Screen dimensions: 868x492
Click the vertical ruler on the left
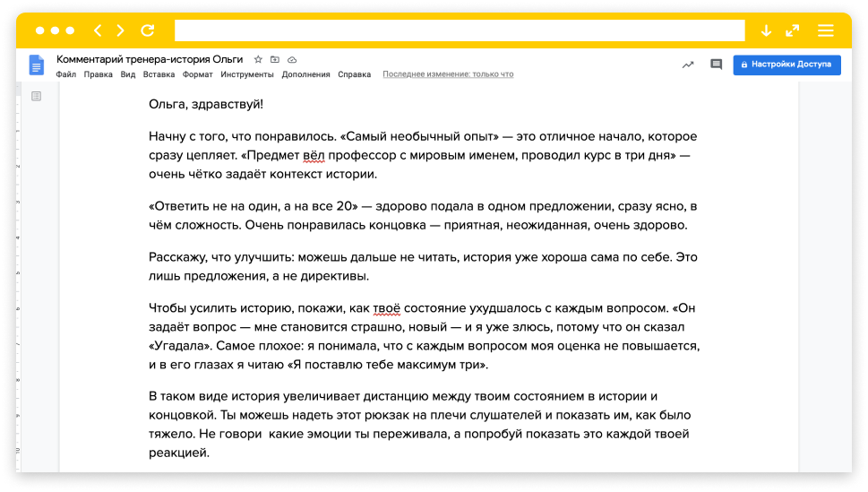click(18, 277)
